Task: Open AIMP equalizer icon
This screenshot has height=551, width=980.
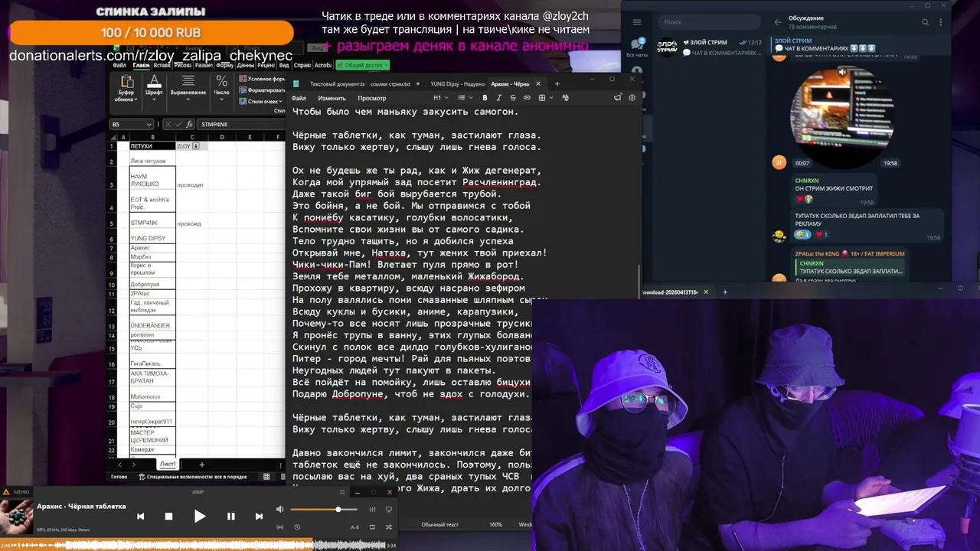Action: click(373, 510)
